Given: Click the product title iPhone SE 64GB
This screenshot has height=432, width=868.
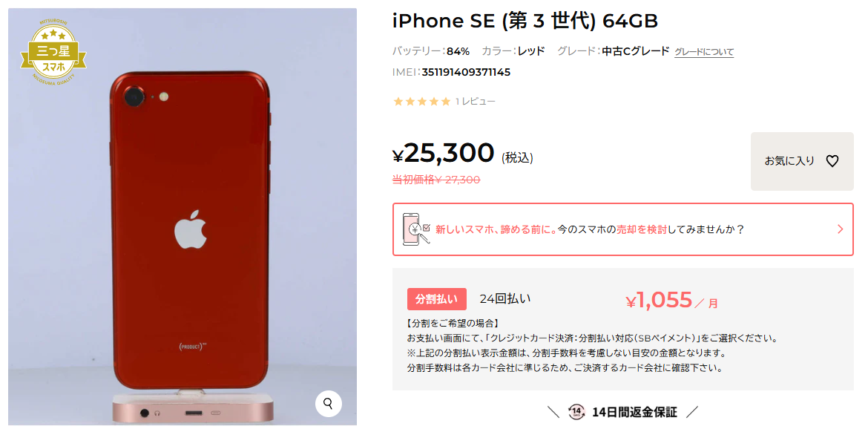Looking at the screenshot, I should coord(525,22).
